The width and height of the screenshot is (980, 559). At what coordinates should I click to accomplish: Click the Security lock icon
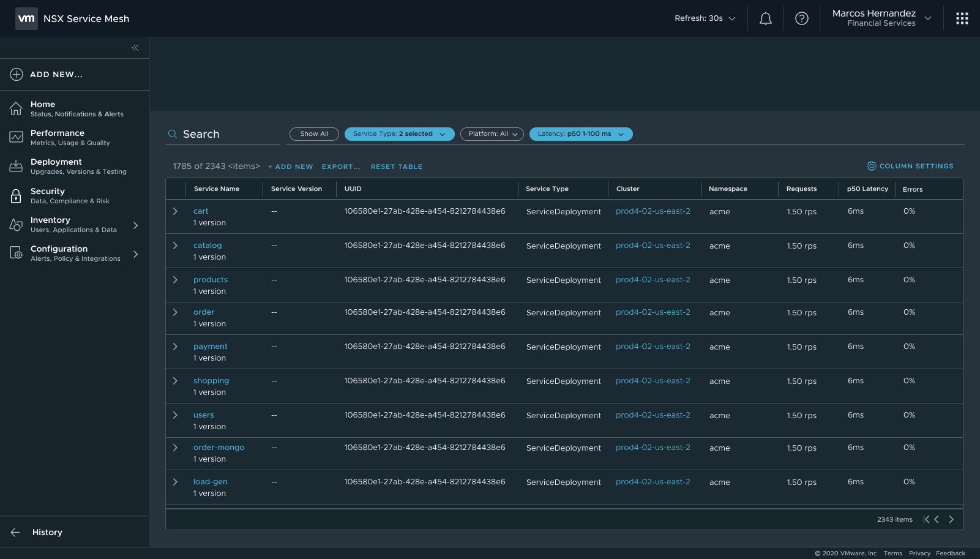pyautogui.click(x=16, y=196)
